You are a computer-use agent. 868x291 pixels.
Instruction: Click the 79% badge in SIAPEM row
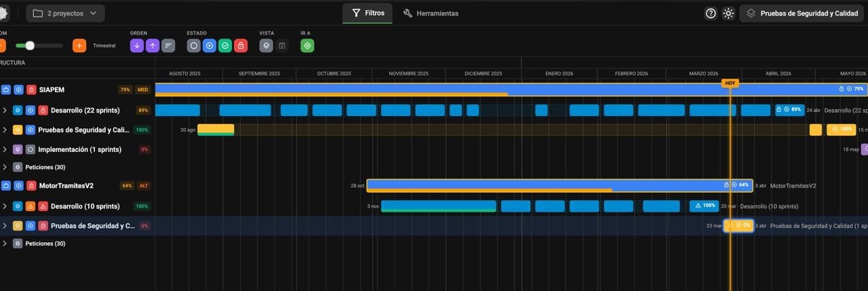tap(125, 90)
